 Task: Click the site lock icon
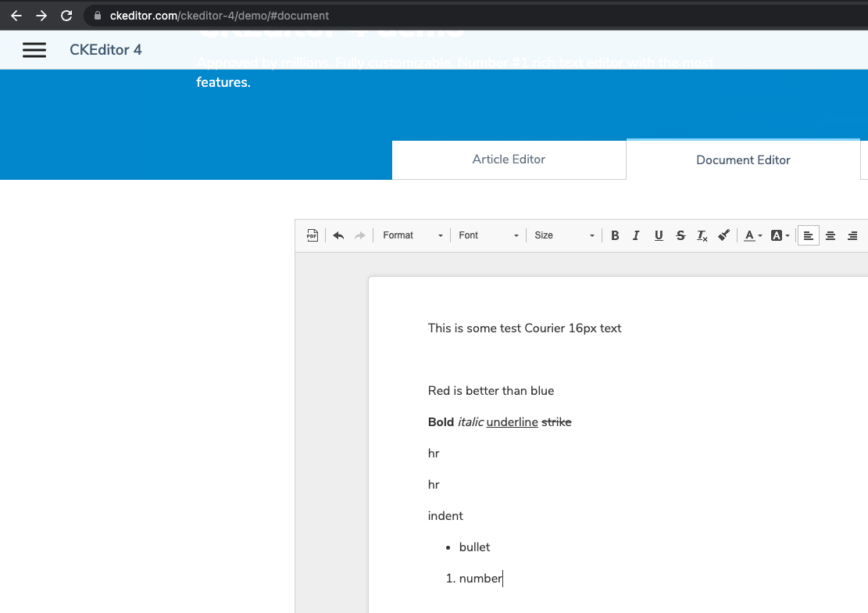[x=98, y=16]
